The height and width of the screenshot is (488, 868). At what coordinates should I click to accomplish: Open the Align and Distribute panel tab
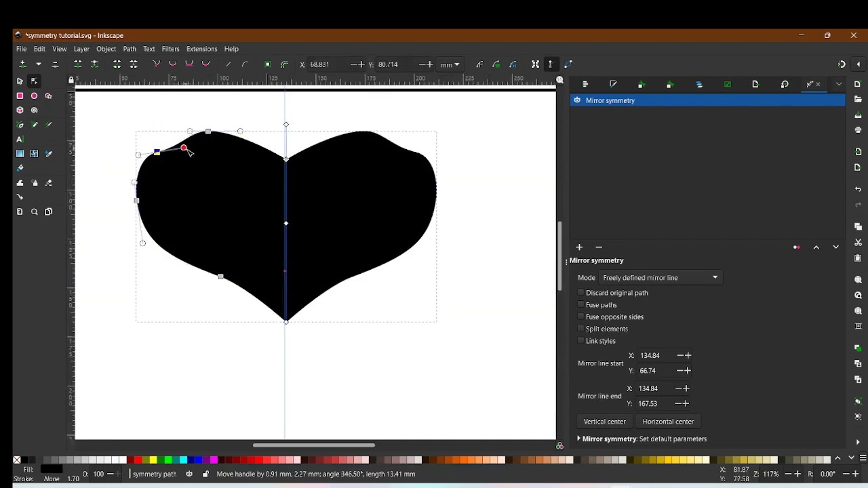pos(585,85)
